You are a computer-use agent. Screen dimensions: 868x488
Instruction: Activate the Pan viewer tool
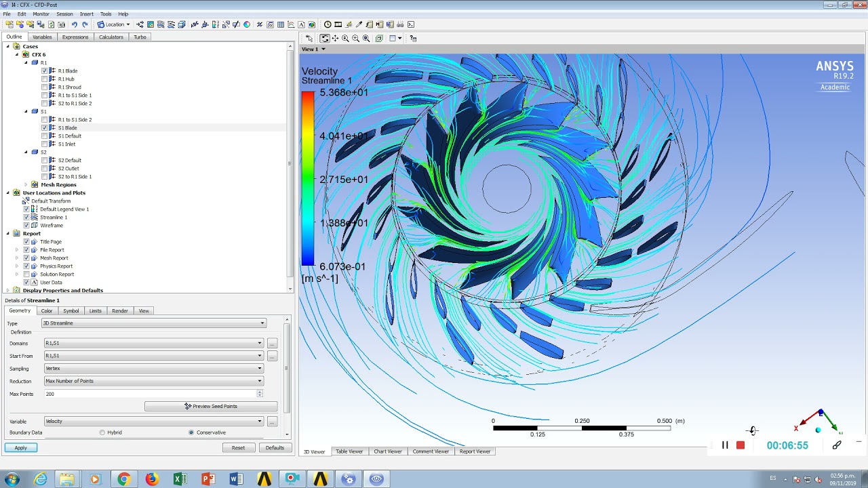335,38
